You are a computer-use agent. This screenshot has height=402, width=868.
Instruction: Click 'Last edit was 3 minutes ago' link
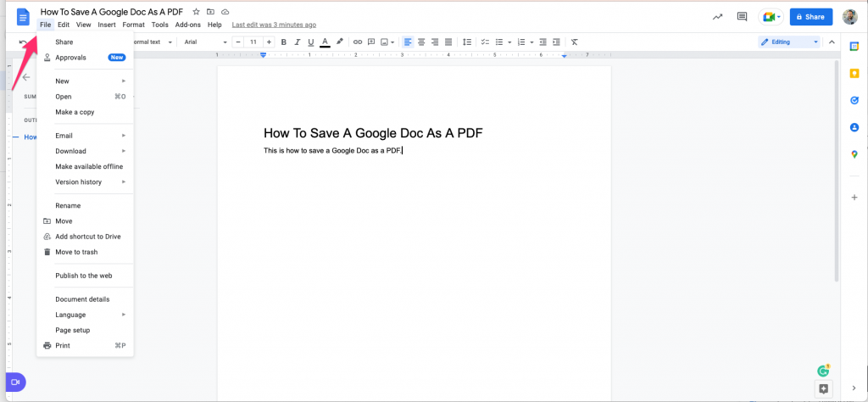tap(274, 25)
